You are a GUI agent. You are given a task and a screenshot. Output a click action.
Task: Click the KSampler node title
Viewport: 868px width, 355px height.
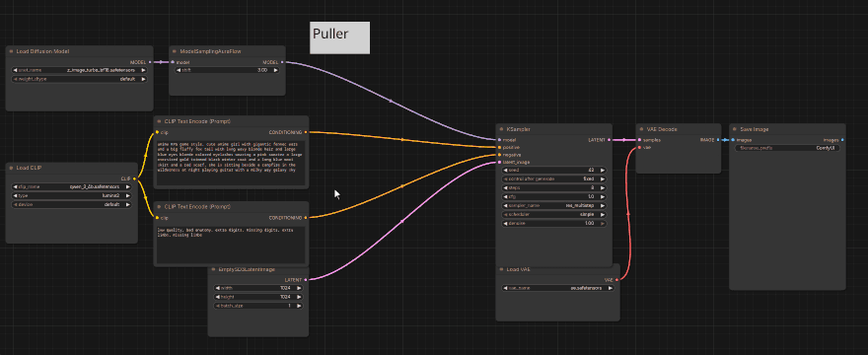click(x=519, y=129)
